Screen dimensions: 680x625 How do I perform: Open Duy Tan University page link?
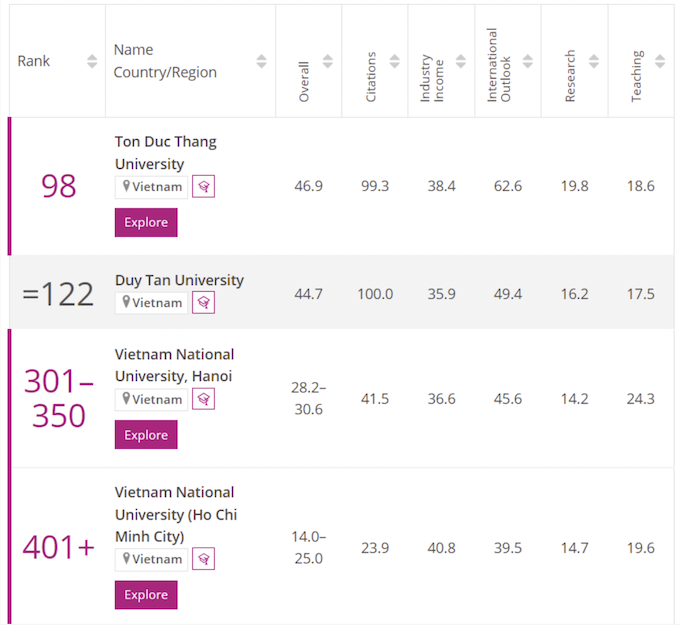pyautogui.click(x=179, y=280)
